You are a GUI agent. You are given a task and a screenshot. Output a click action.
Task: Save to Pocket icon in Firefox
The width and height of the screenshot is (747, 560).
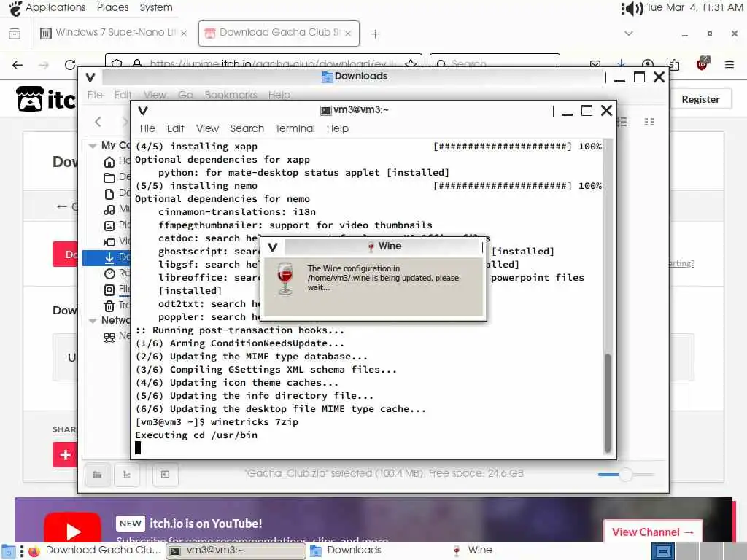pos(595,64)
